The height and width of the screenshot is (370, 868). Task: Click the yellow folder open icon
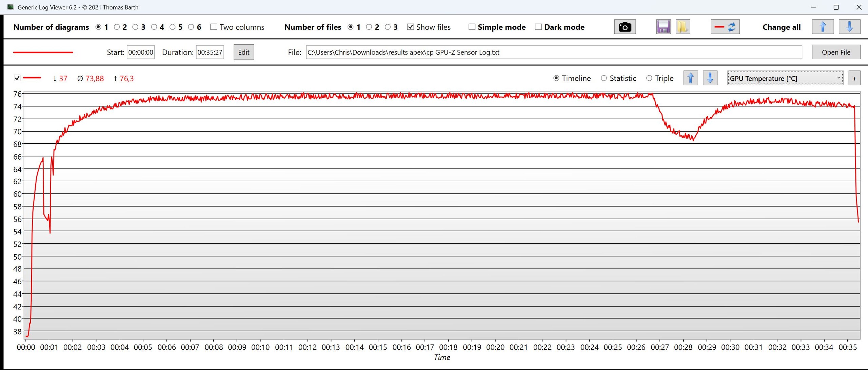(x=683, y=27)
